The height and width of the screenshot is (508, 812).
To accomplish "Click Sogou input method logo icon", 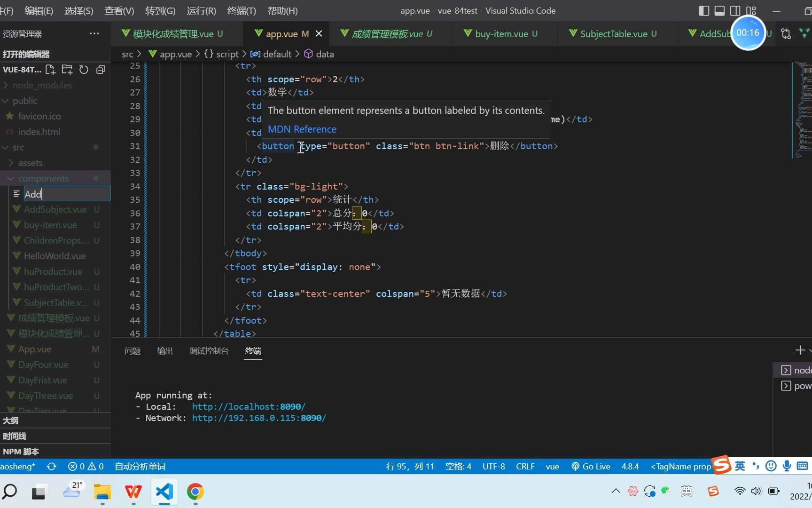I will pyautogui.click(x=722, y=465).
